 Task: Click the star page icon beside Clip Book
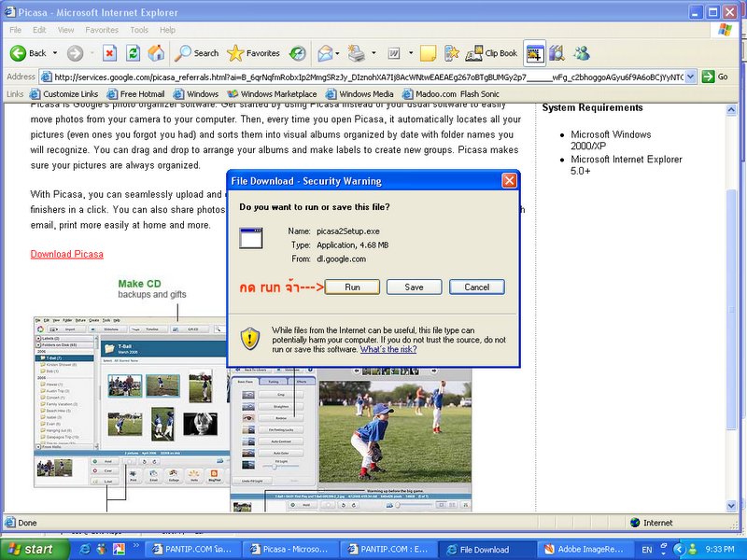coord(451,53)
